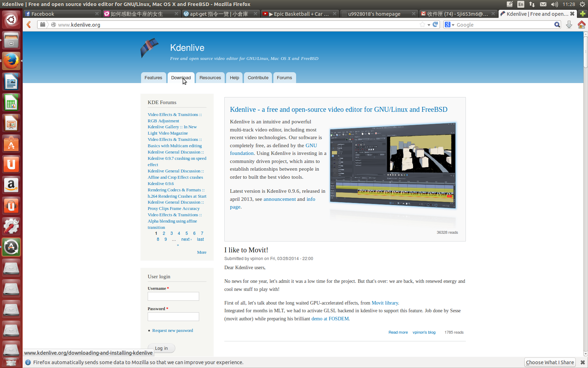Open the session gear menu in top panel

(x=582, y=4)
